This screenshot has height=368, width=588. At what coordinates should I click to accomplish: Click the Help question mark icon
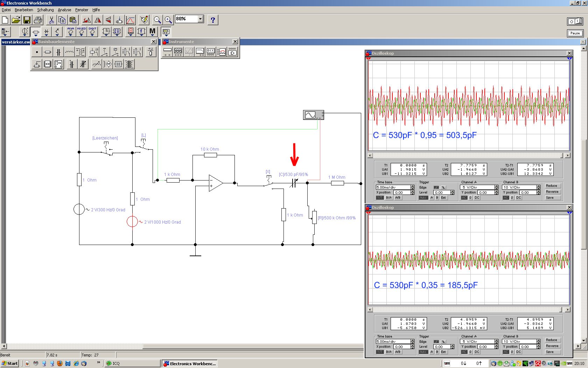coord(213,20)
